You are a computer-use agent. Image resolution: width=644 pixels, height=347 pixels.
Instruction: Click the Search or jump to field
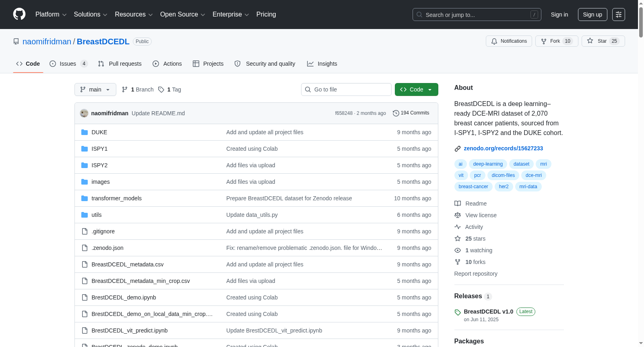[x=477, y=15]
